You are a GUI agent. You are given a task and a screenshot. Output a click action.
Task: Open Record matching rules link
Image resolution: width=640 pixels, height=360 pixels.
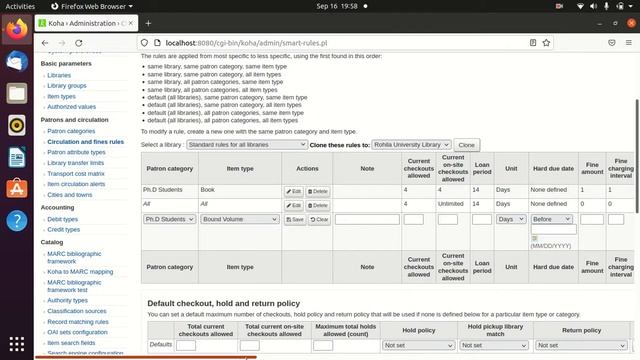(x=78, y=322)
